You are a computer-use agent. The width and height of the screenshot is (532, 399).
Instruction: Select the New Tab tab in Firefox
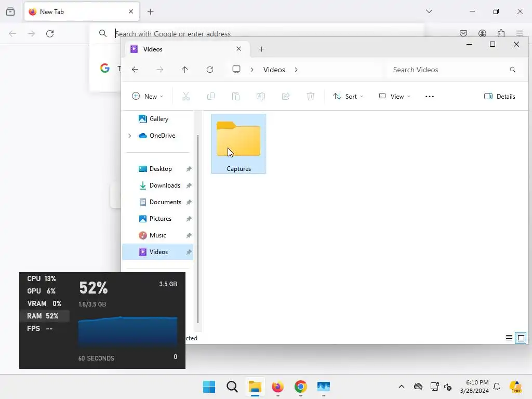(82, 11)
